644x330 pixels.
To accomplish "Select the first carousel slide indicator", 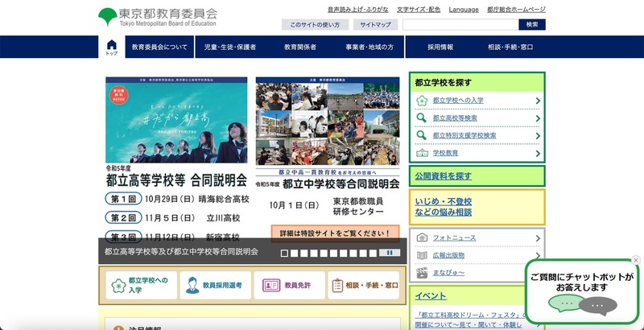I will tap(284, 253).
